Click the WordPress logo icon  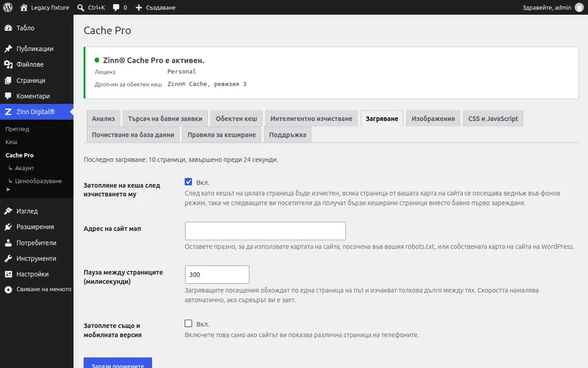[x=8, y=7]
